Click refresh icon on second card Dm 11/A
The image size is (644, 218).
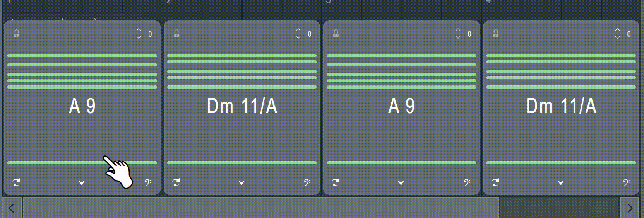coord(176,182)
